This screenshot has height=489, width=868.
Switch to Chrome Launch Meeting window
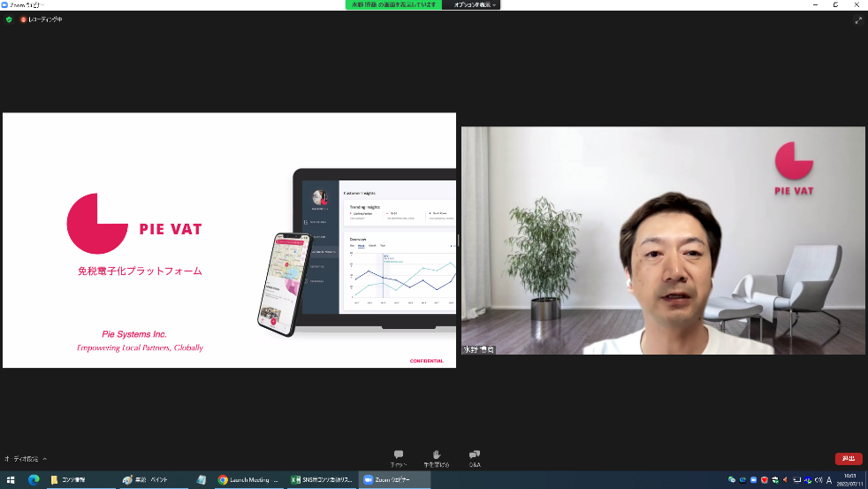coord(249,479)
